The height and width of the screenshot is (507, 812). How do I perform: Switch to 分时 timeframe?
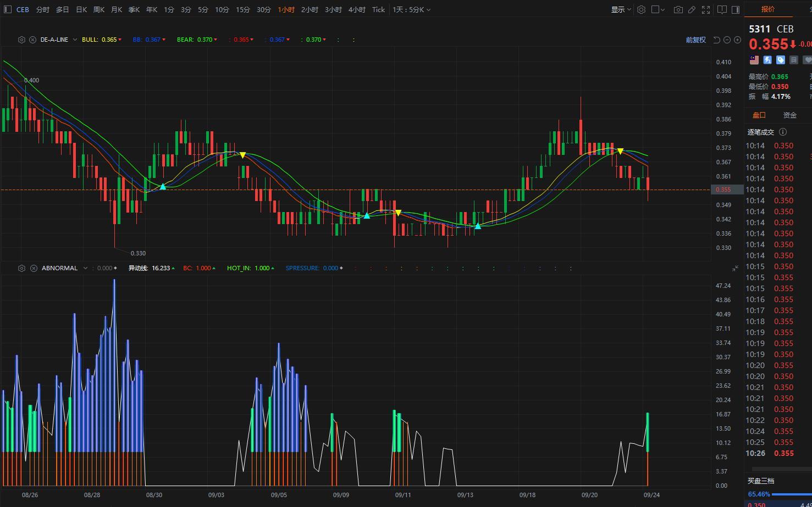point(42,9)
